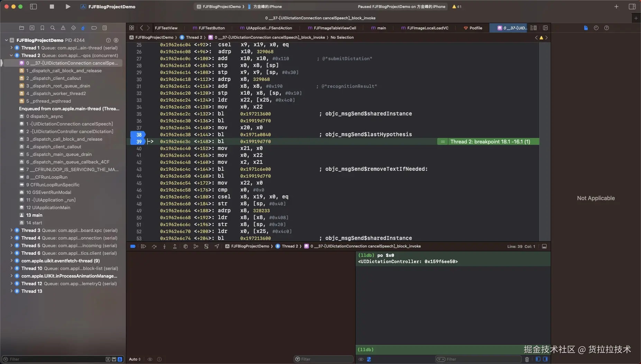641x364 pixels.
Task: Toggle breakpoint on line 38
Action: (138, 135)
